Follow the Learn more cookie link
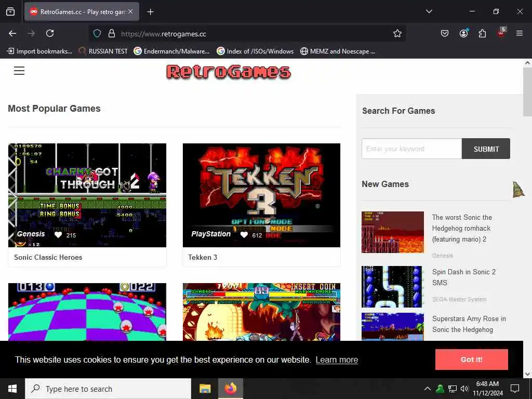This screenshot has width=532, height=399. (x=337, y=360)
